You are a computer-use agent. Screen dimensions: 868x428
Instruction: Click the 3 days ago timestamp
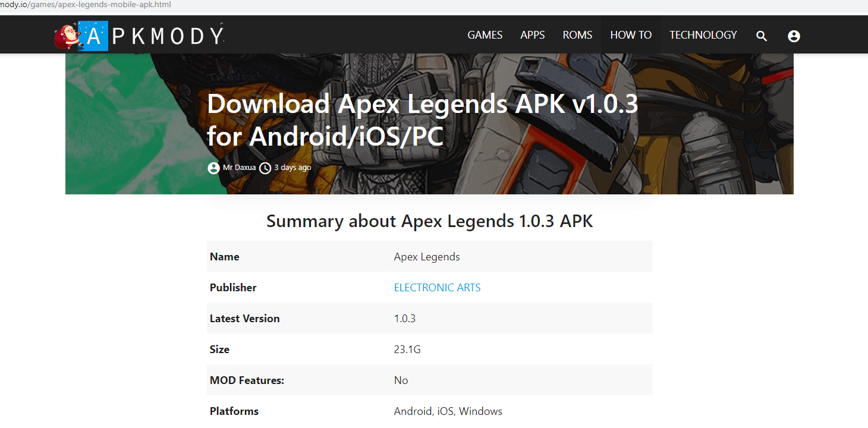coord(293,168)
